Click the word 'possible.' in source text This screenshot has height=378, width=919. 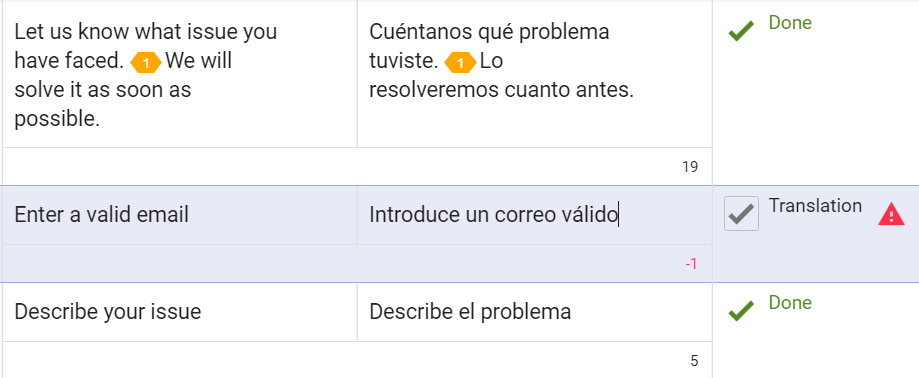pos(57,120)
